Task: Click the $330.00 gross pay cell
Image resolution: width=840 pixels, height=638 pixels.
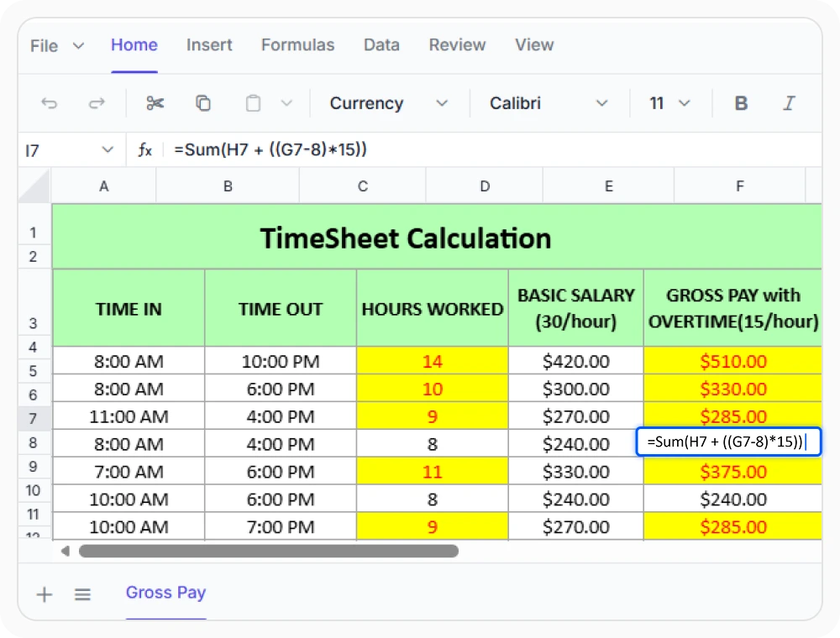Action: pyautogui.click(x=732, y=390)
